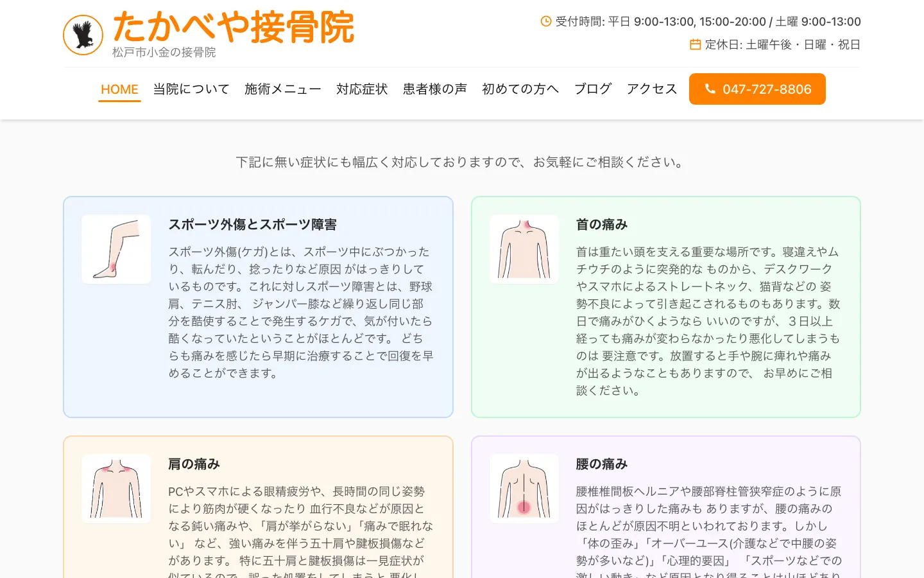Image resolution: width=924 pixels, height=578 pixels.
Task: Select the 首の痛み heading
Action: [602, 225]
